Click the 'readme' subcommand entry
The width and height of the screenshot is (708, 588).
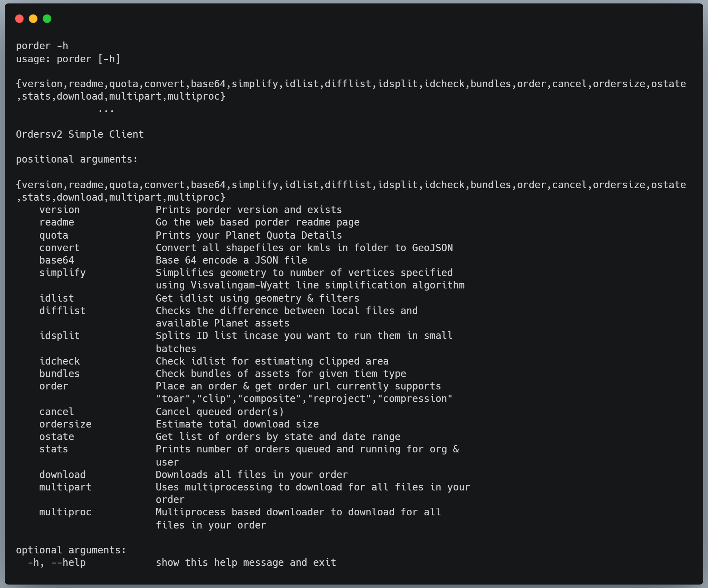[x=57, y=222]
